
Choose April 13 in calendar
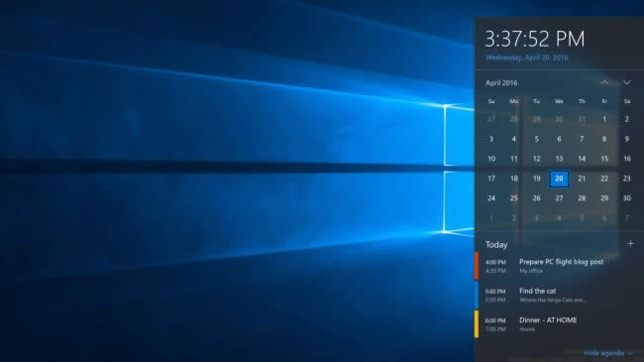coord(559,159)
